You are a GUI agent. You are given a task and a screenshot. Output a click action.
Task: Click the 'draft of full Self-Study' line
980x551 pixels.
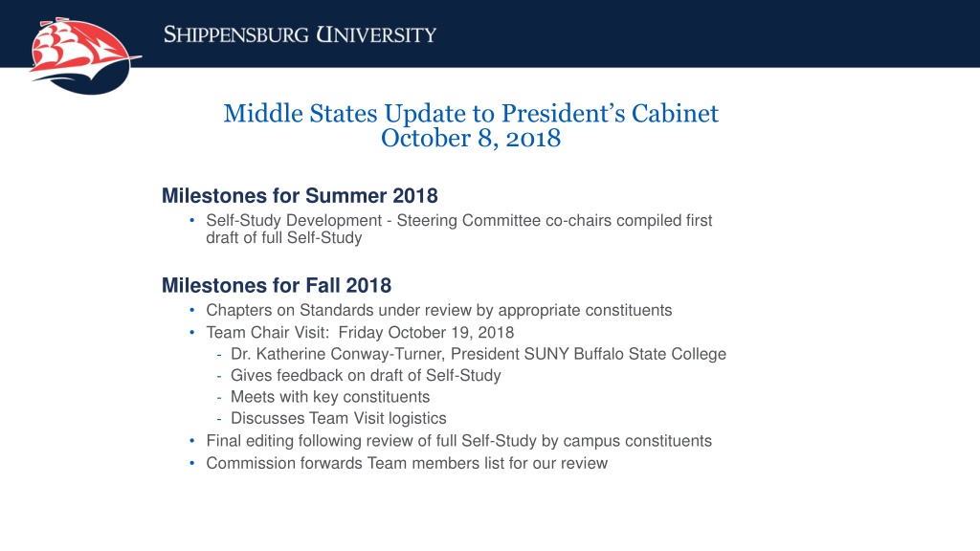click(x=283, y=238)
